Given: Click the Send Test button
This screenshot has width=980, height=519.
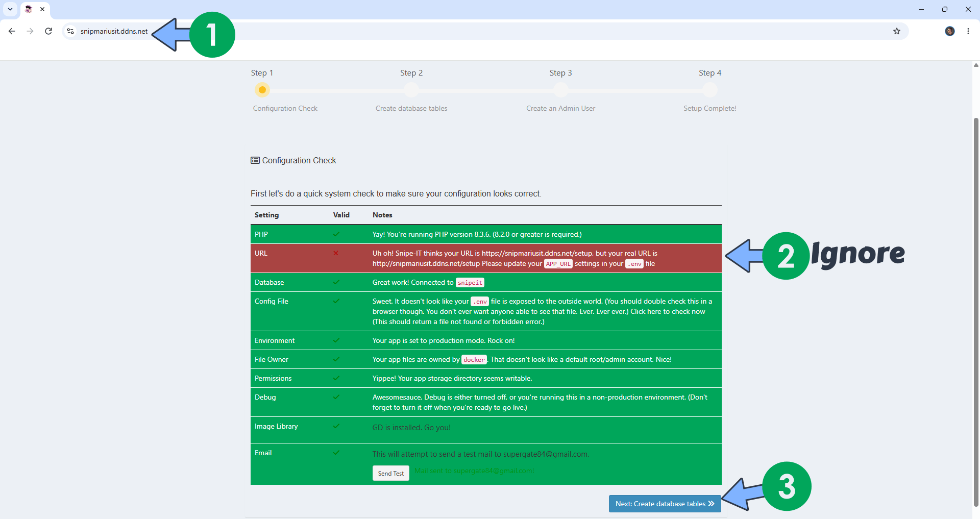Looking at the screenshot, I should click(390, 473).
